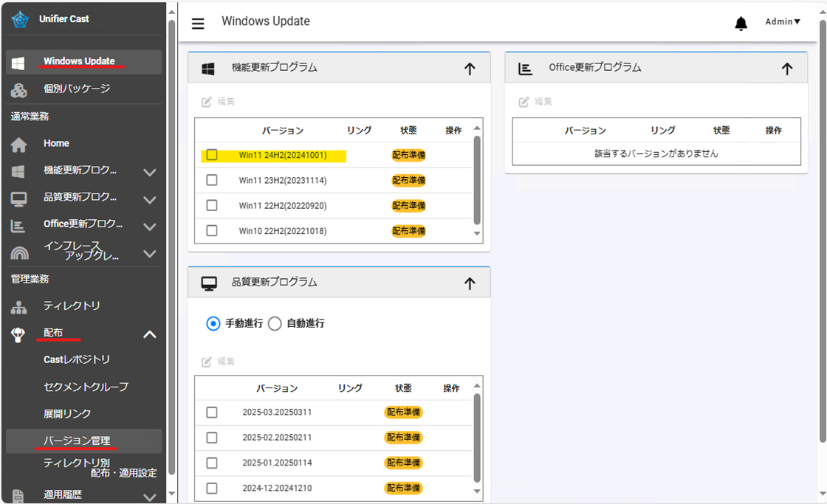Click the 個別パッケージ cubes icon

click(19, 91)
